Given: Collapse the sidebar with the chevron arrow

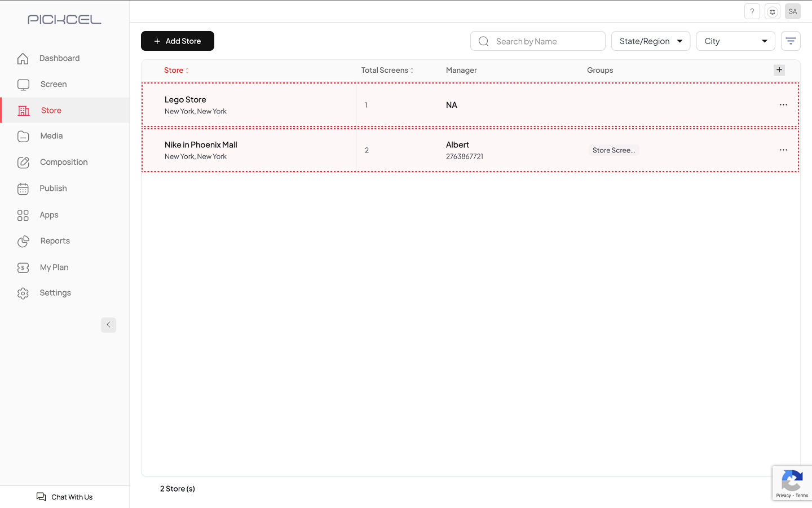Looking at the screenshot, I should [x=108, y=325].
